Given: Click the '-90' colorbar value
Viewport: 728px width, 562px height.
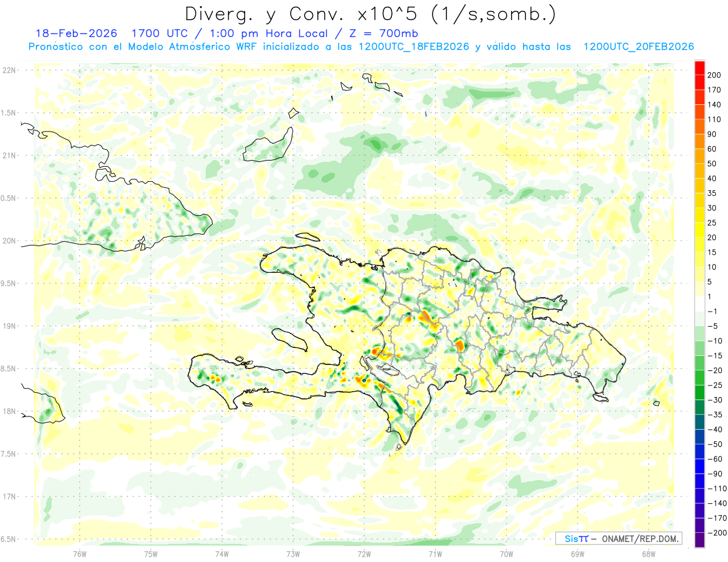Looking at the screenshot, I should point(716,473).
